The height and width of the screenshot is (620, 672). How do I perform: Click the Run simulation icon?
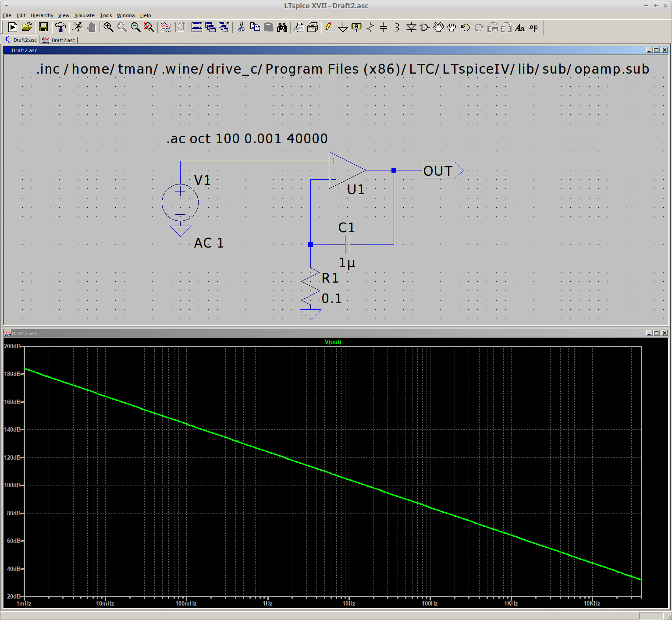point(77,27)
